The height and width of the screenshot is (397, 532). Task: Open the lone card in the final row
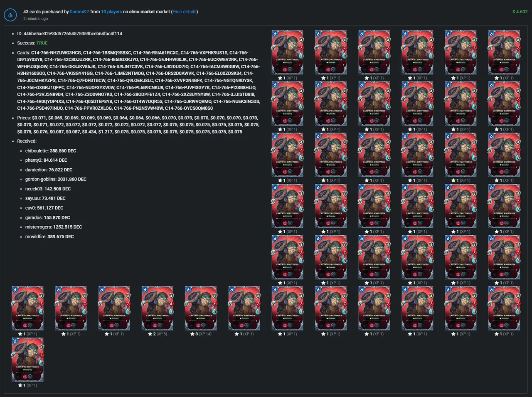(27, 360)
